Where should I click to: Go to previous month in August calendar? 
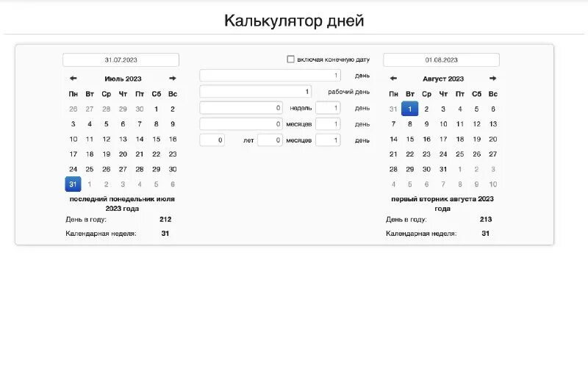click(x=393, y=79)
